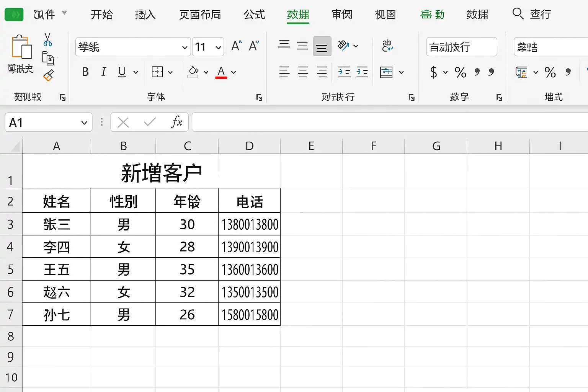Image resolution: width=588 pixels, height=392 pixels.
Task: Click the scissors Cut icon
Action: tap(48, 39)
